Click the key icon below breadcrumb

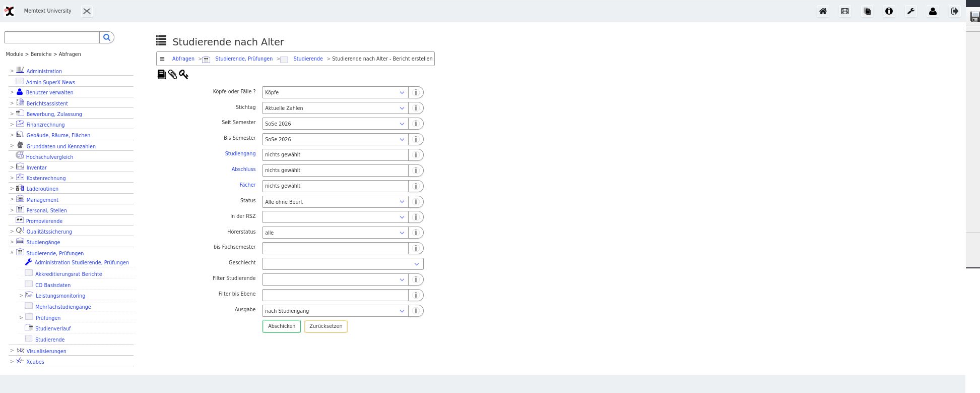coord(183,75)
